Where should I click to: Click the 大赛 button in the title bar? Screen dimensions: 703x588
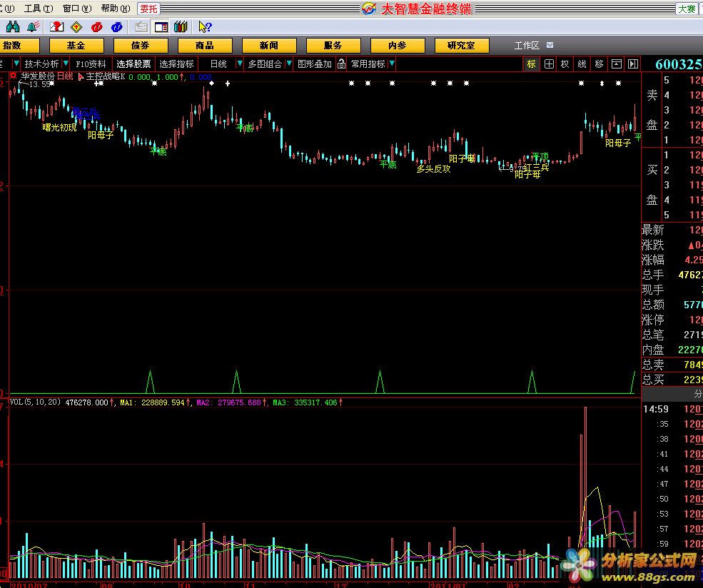pos(687,9)
